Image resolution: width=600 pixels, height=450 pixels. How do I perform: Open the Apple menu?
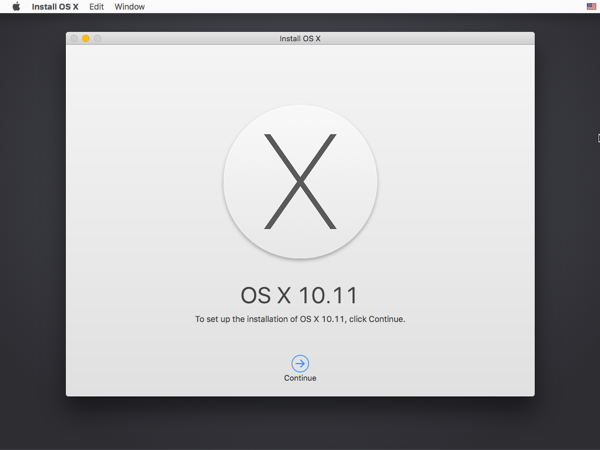(16, 7)
